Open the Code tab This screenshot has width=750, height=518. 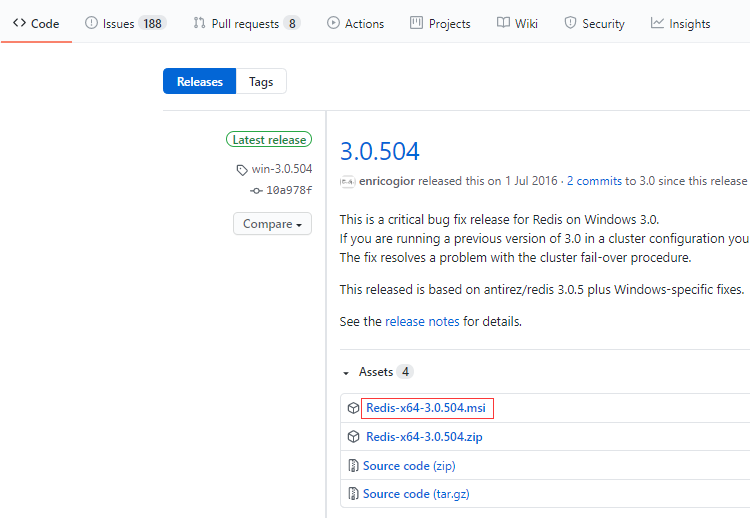coord(36,23)
